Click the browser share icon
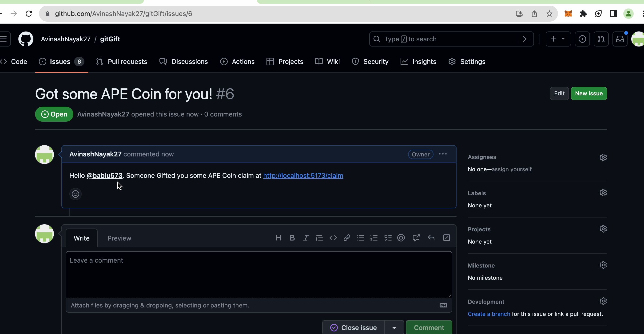Screen dimensions: 644x334 [x=534, y=13]
